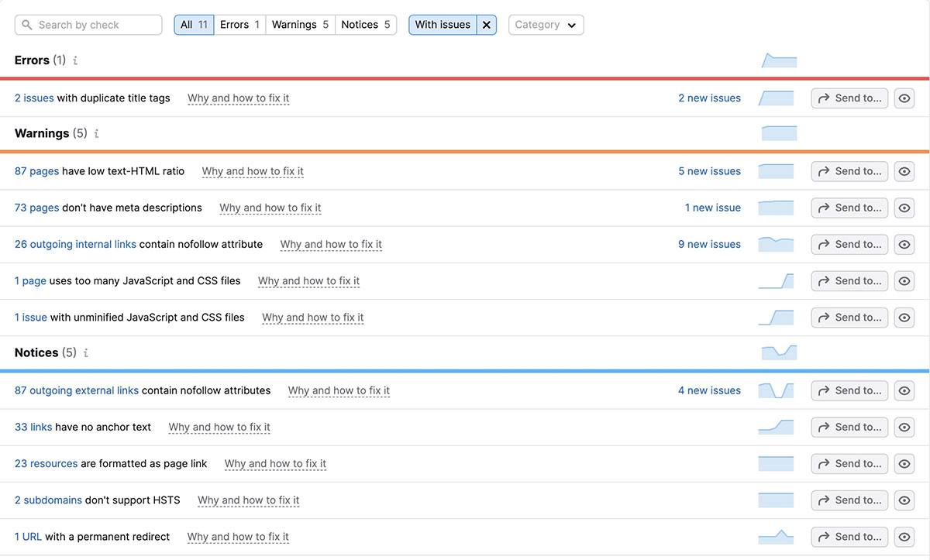Hide the missing meta descriptions check
This screenshot has width=930, height=560.
coord(904,208)
